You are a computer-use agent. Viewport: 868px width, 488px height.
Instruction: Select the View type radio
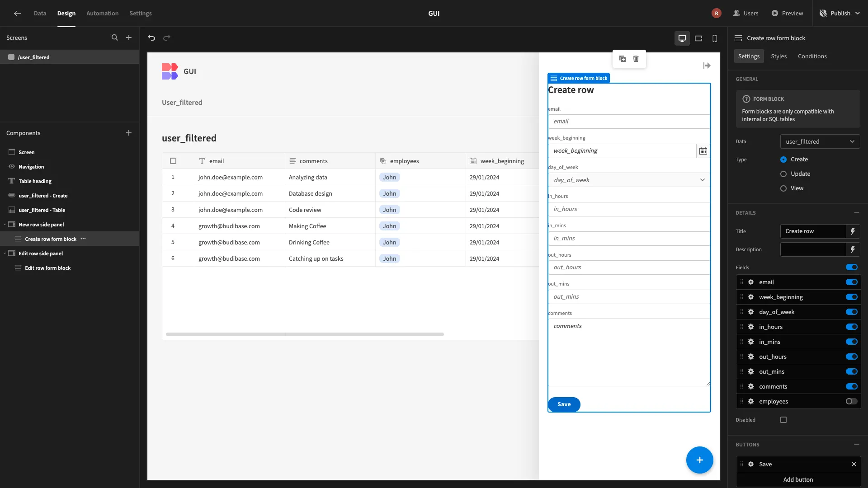coord(783,188)
